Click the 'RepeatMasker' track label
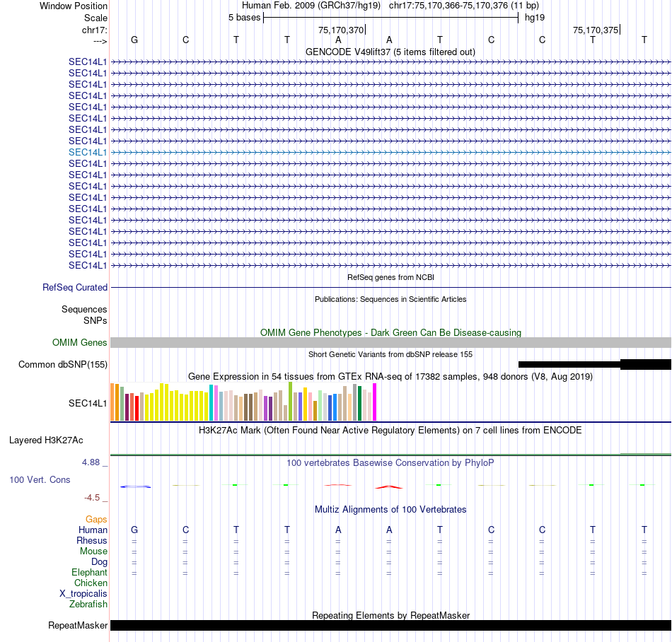This screenshot has height=642, width=672. (78, 625)
